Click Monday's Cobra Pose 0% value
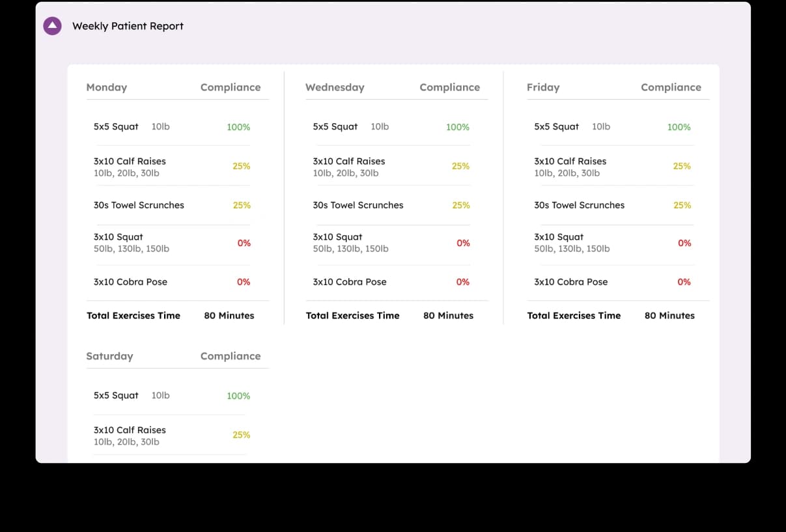 coord(244,282)
